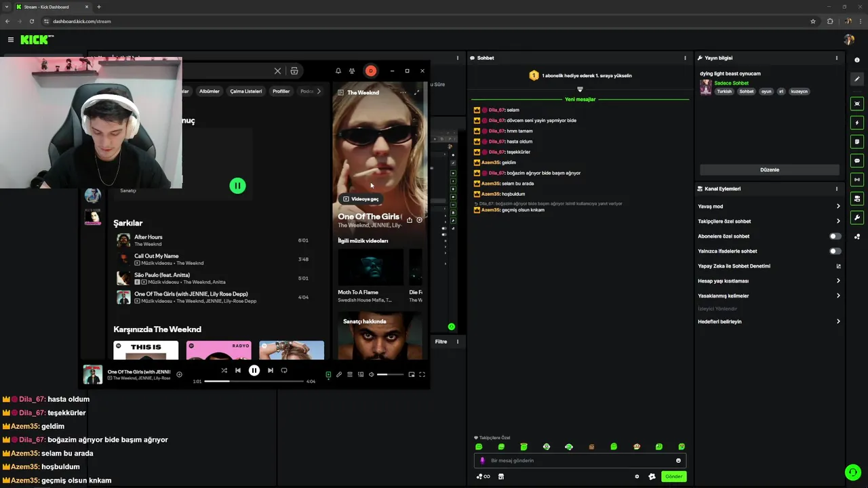Click the Turkish stream tag
The width and height of the screenshot is (868, 488).
click(724, 91)
